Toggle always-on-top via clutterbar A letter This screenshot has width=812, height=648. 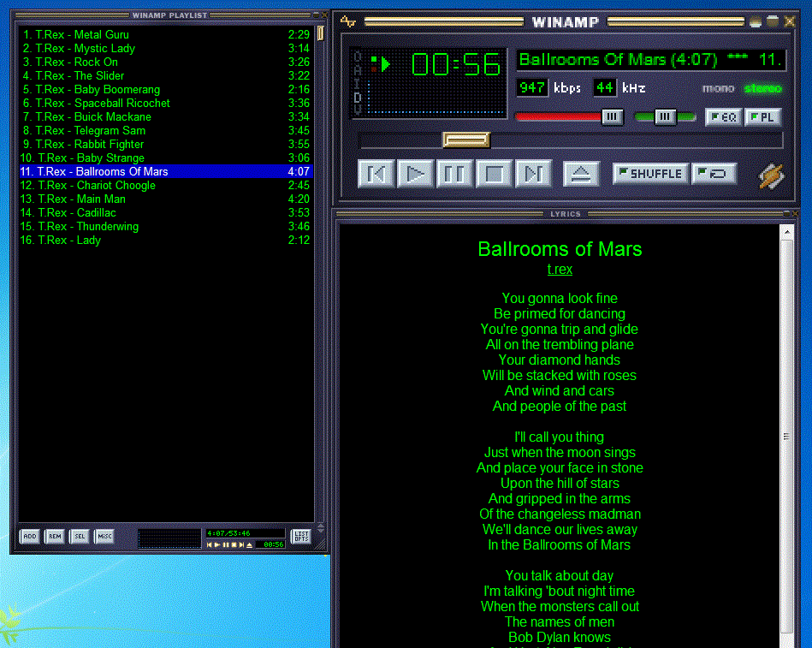point(358,70)
